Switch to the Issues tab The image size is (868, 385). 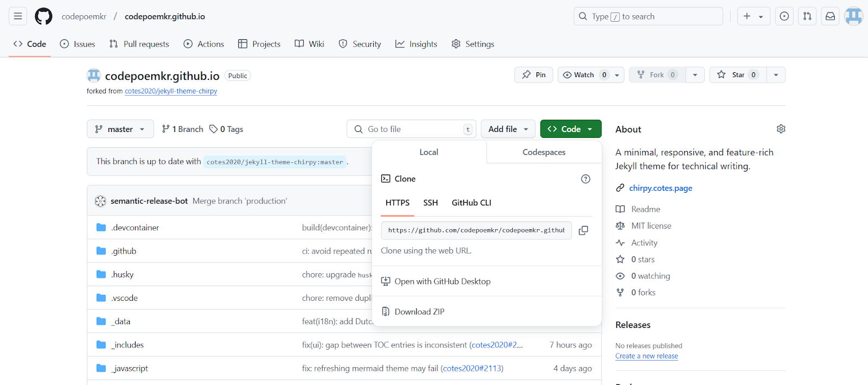tap(78, 44)
